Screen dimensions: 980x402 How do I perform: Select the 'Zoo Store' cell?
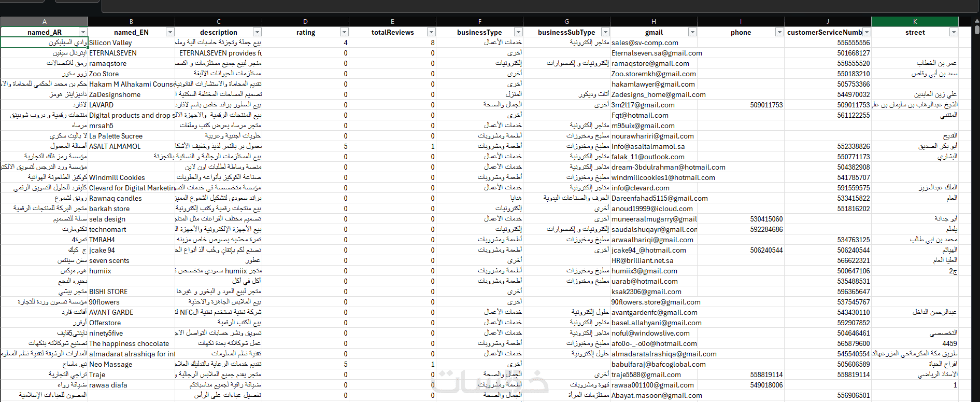132,74
